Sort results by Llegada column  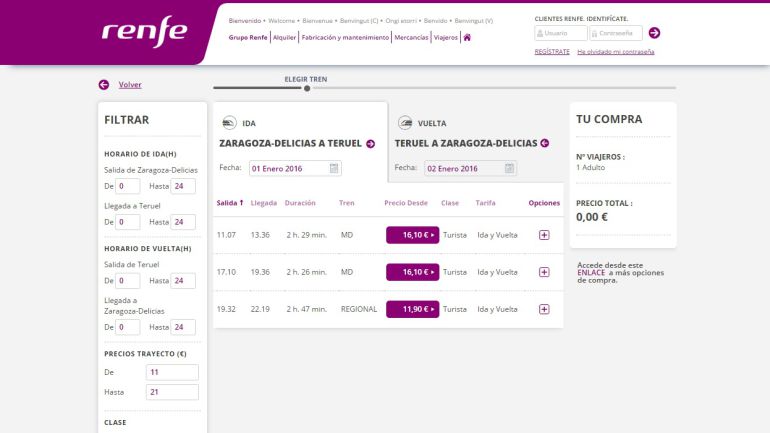(x=264, y=203)
